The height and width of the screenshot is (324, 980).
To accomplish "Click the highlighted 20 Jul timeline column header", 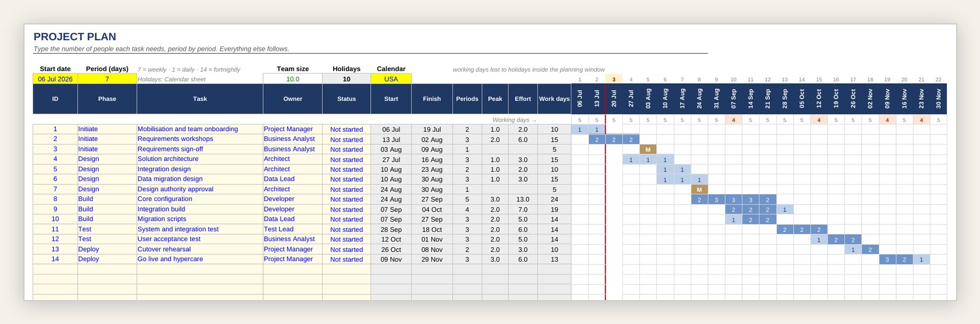I will coord(614,98).
